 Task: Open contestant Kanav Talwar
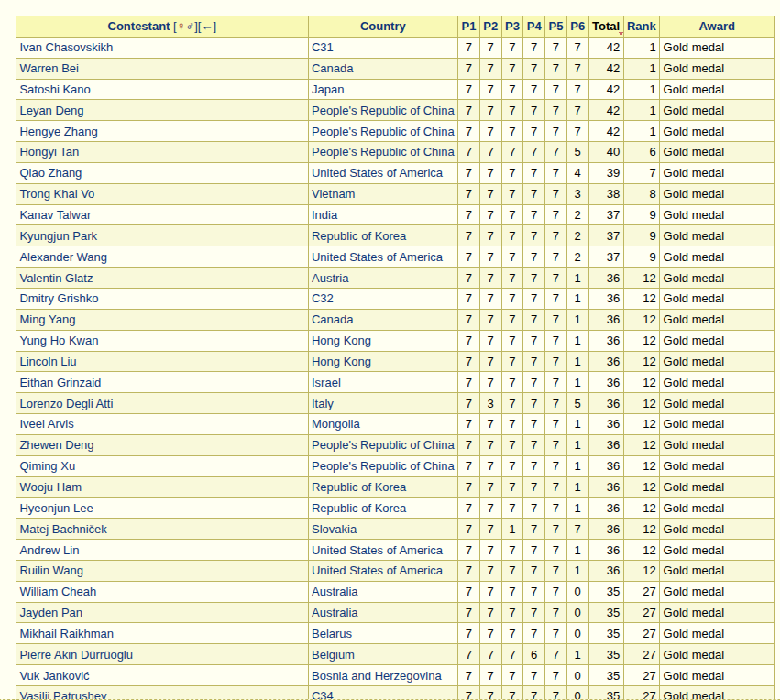[x=55, y=215]
